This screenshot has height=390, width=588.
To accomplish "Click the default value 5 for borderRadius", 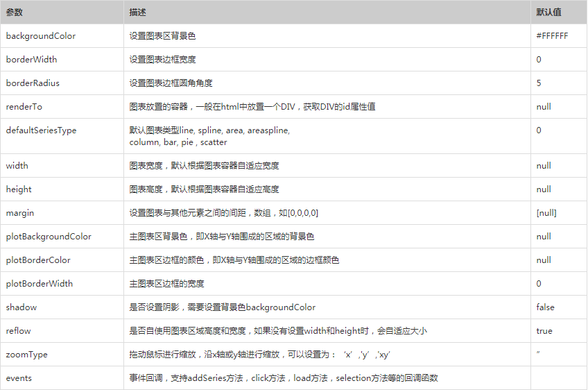I will (539, 83).
